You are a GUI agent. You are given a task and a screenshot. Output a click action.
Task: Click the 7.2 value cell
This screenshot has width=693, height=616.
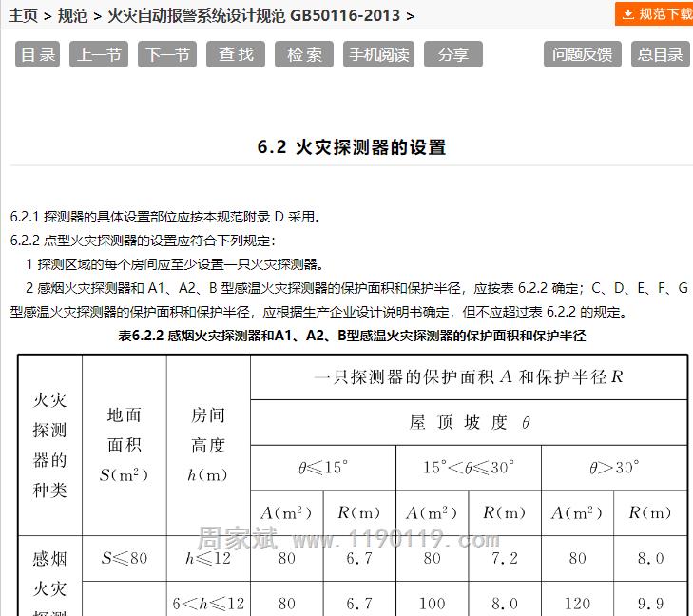pyautogui.click(x=505, y=559)
